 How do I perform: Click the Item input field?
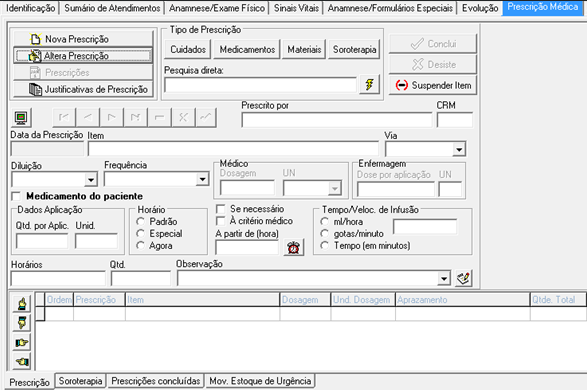click(x=233, y=149)
